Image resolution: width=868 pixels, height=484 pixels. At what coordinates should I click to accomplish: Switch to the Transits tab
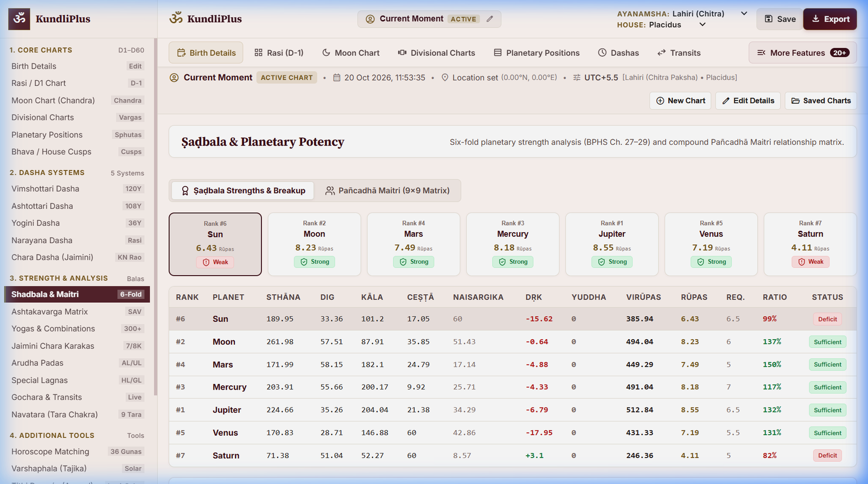(679, 53)
